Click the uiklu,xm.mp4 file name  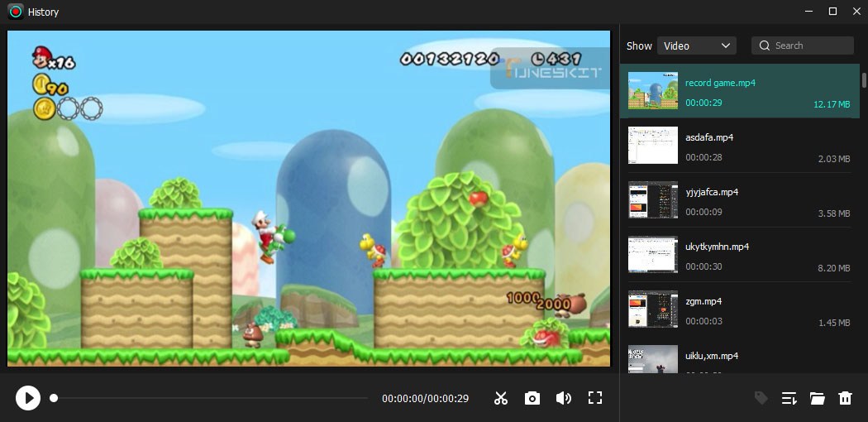pos(712,356)
